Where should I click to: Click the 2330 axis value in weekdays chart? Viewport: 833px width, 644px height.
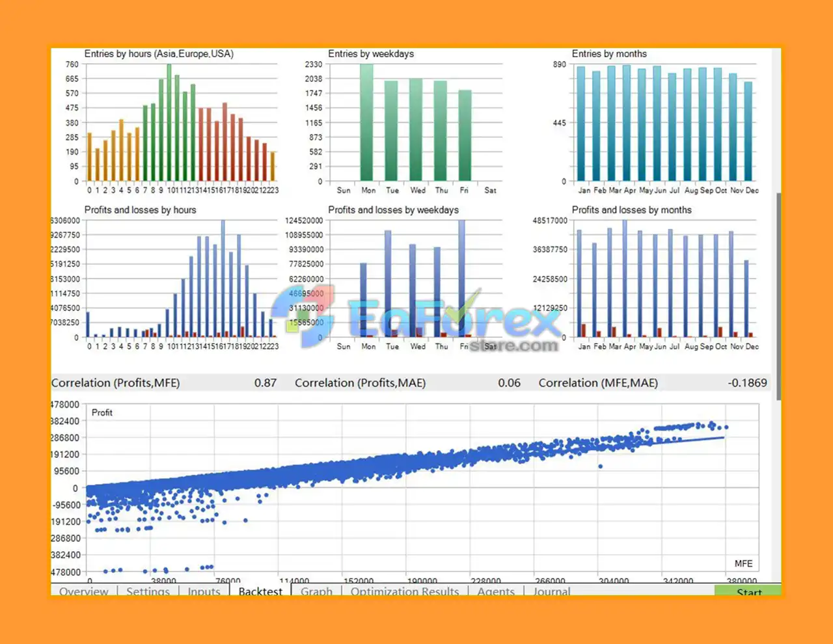click(x=314, y=64)
